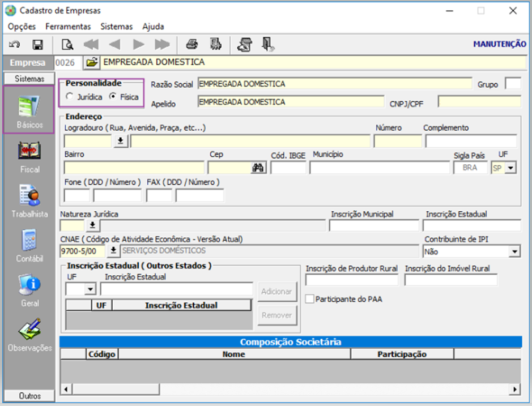Screen dimensions: 532x406
Task: Click the Sistemas sidebar header tab
Action: tap(29, 79)
